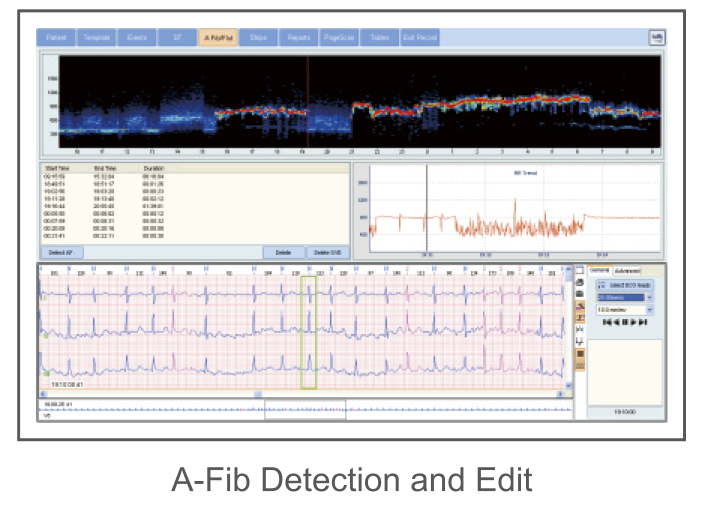The height and width of the screenshot is (520, 714).
Task: Skip to the last ECG page
Action: [x=644, y=323]
